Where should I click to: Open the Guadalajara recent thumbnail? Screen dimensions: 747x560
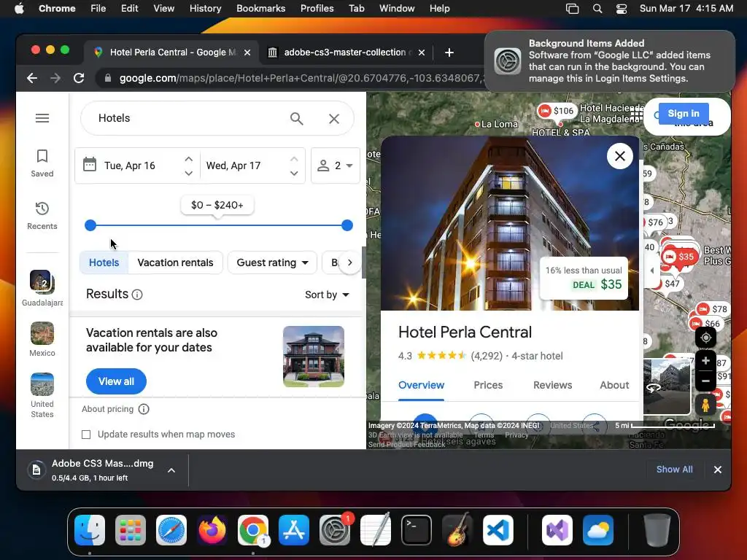click(x=42, y=288)
